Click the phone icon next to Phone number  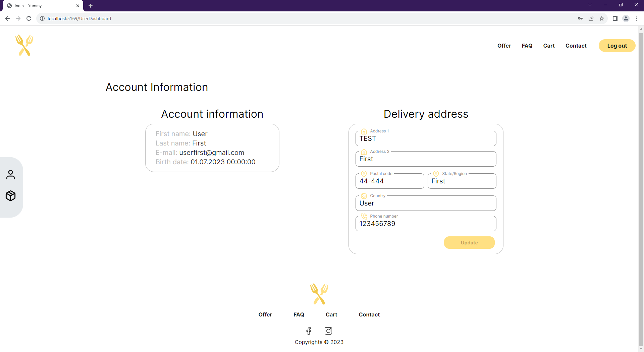(x=364, y=216)
